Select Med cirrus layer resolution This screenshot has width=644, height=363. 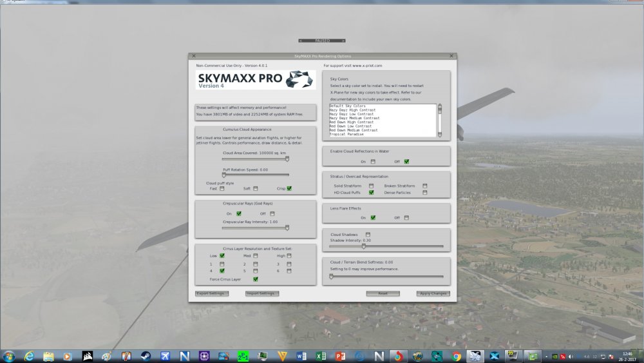(256, 256)
